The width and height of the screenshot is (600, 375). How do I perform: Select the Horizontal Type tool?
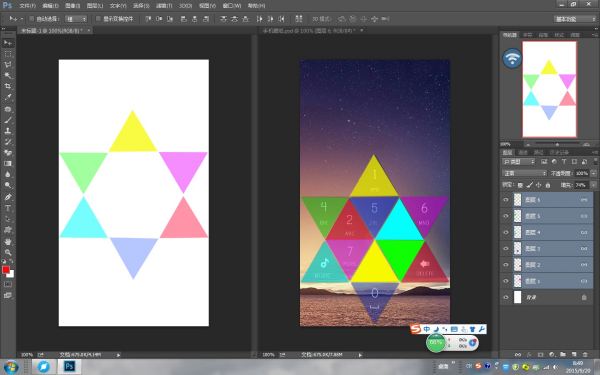click(x=8, y=208)
